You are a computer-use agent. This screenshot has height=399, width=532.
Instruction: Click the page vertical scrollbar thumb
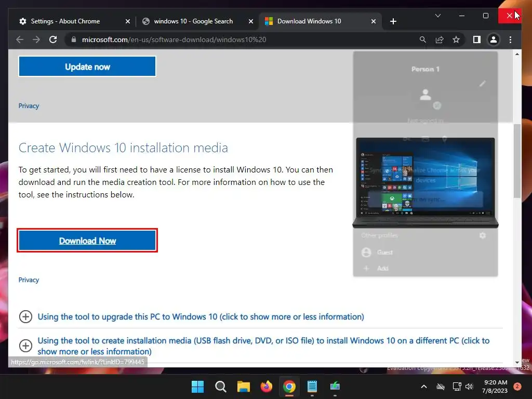coord(517,161)
